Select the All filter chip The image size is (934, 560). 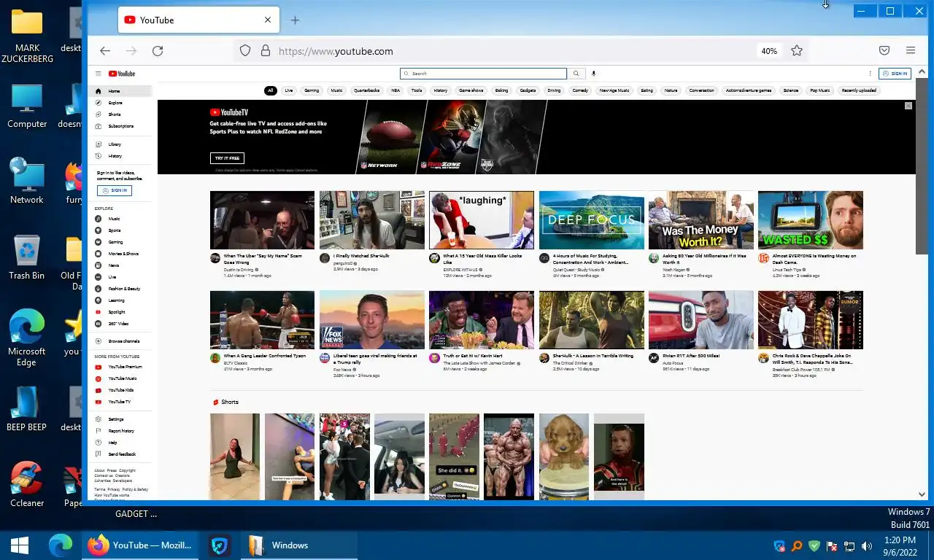point(270,90)
